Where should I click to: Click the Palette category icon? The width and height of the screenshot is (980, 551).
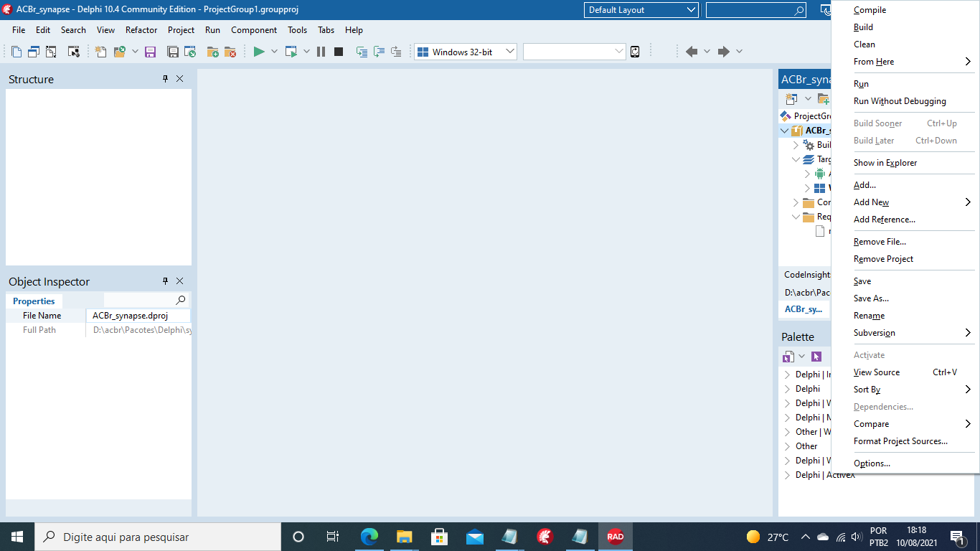[x=788, y=357]
